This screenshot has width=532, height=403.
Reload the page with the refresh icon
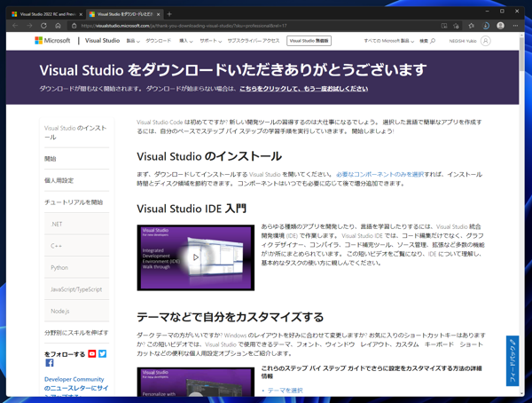43,26
